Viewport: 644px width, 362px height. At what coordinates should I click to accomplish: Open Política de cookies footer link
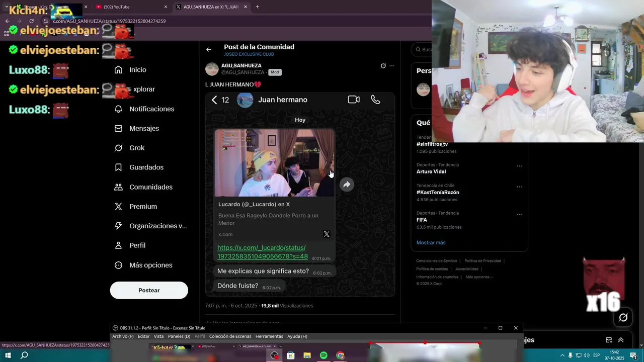click(x=432, y=269)
